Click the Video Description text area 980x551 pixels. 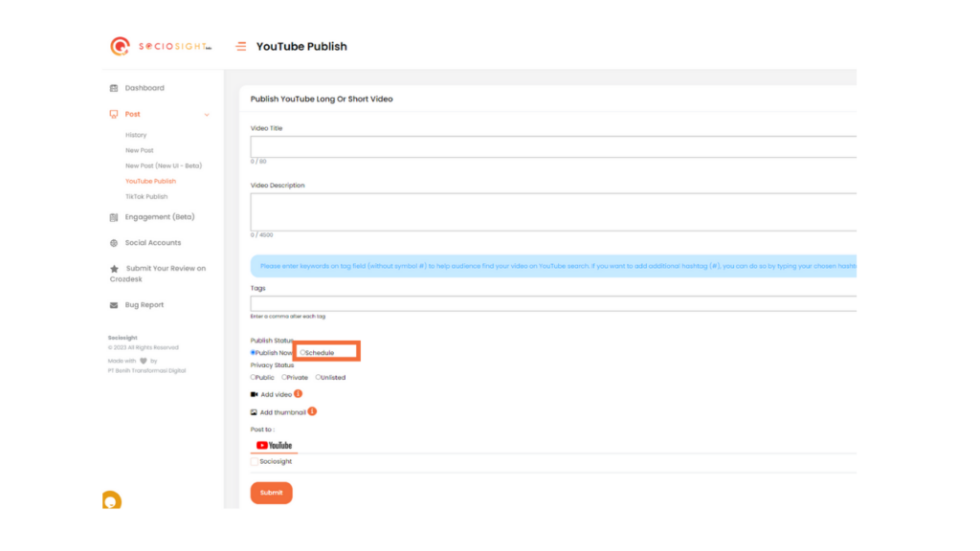tap(554, 212)
